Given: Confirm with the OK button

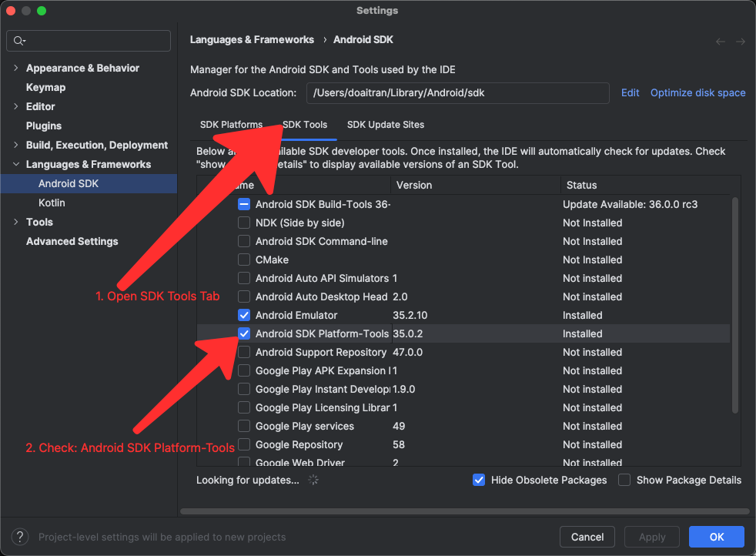Looking at the screenshot, I should coord(717,537).
